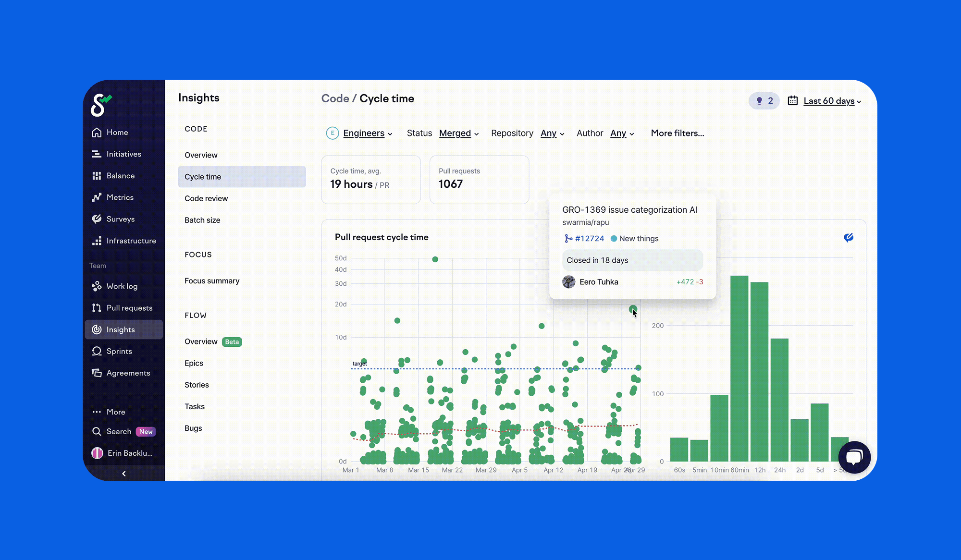Image resolution: width=961 pixels, height=560 pixels.
Task: Click the topmost scatter point near 50d
Action: tap(435, 259)
